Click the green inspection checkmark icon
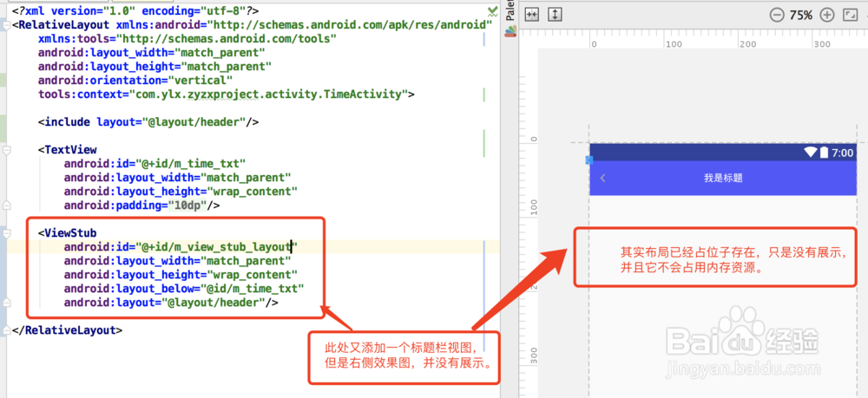 [x=492, y=10]
